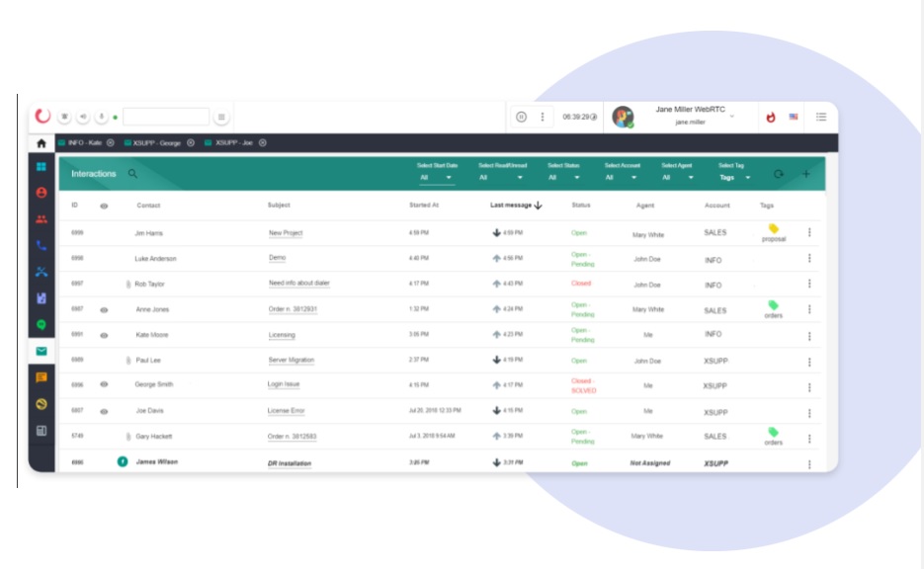
Task: Click the refresh icon in Interactions header
Action: pos(779,174)
